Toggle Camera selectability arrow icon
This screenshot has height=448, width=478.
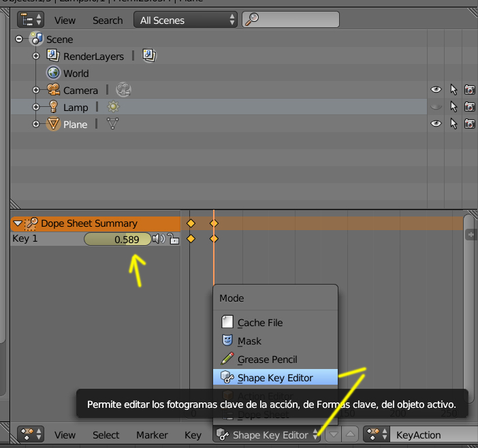pos(453,90)
